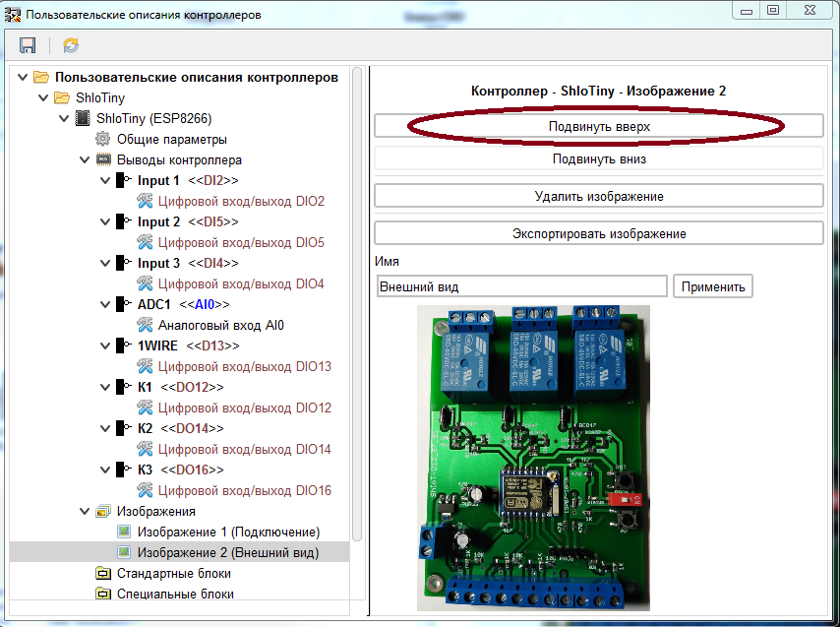Image resolution: width=840 pixels, height=627 pixels.
Task: Click the images icon beside Изображения
Action: click(103, 511)
